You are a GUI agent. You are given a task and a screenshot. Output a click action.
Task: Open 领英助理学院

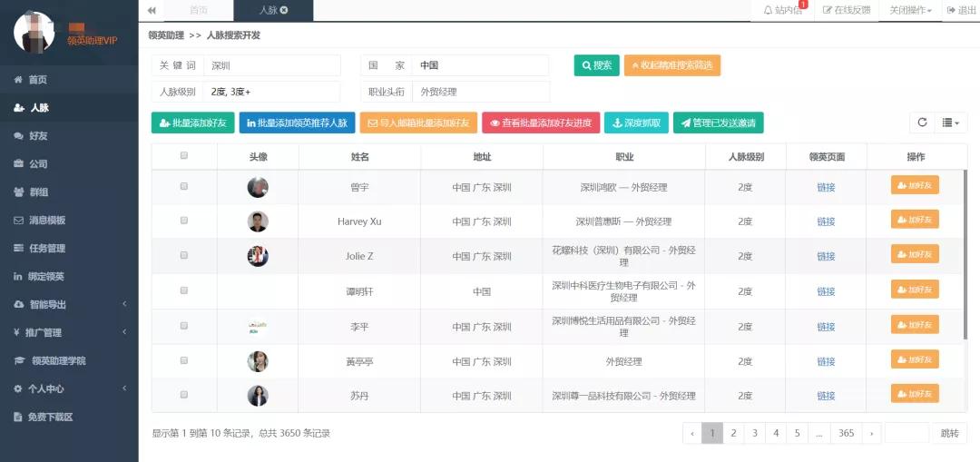coord(69,360)
